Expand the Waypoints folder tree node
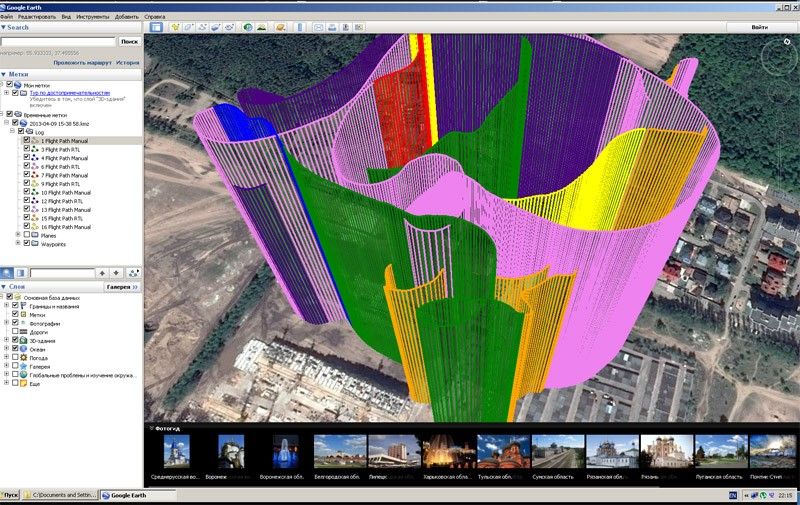 18,243
